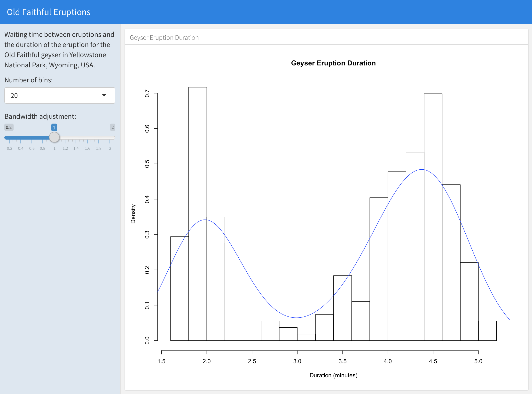
Task: Click the bold plot title text
Action: click(333, 63)
